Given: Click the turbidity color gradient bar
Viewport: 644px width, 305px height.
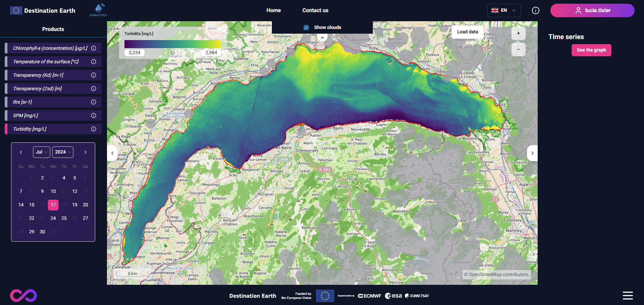Looking at the screenshot, I should pyautogui.click(x=173, y=44).
